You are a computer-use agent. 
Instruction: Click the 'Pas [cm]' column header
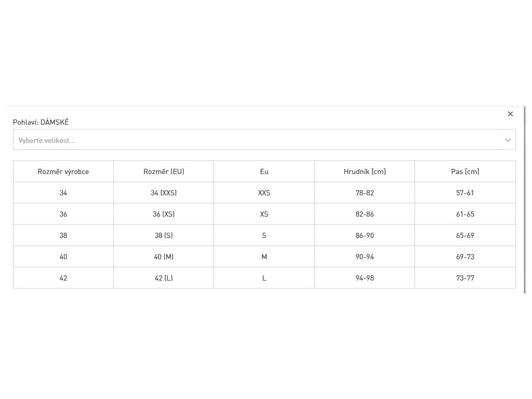[x=465, y=171]
